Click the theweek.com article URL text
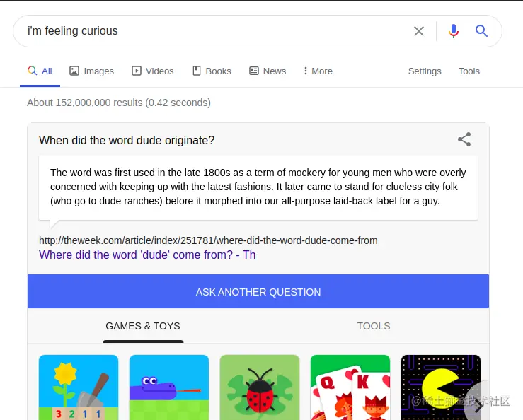The width and height of the screenshot is (523, 420). (208, 240)
